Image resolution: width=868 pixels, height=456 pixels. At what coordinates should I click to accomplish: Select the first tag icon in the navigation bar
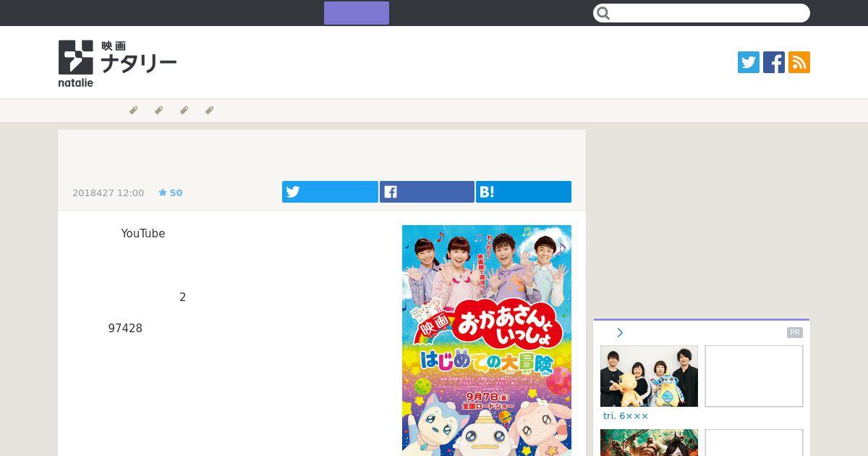click(133, 111)
